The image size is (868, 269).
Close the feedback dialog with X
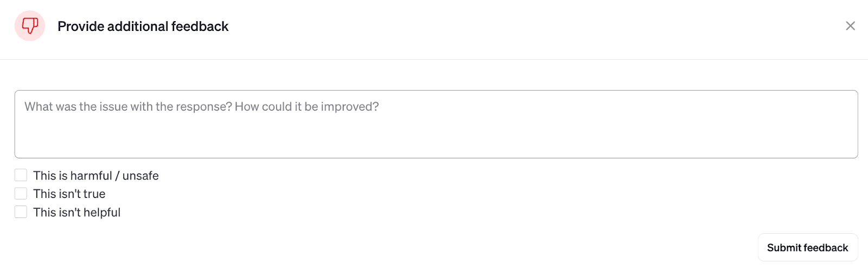(850, 26)
